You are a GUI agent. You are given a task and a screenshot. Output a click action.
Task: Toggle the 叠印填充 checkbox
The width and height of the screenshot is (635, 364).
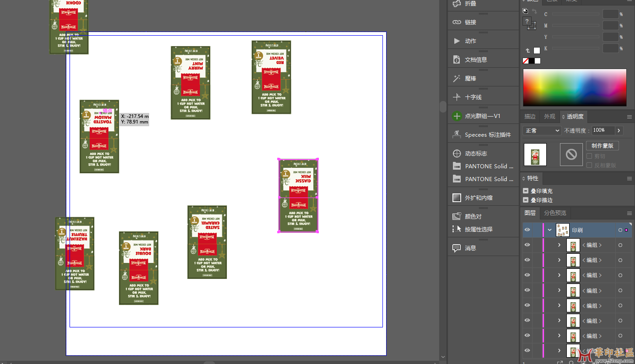[x=526, y=191]
